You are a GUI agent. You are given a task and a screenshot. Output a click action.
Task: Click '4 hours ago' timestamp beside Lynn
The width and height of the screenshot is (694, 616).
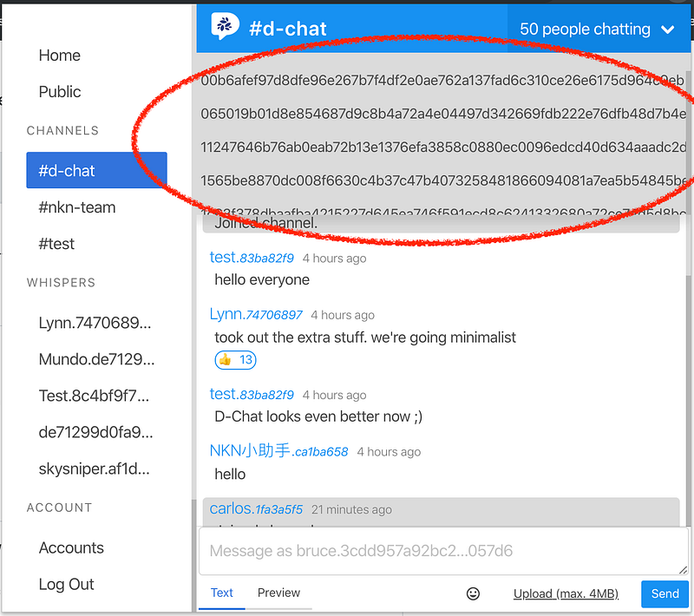click(x=343, y=315)
